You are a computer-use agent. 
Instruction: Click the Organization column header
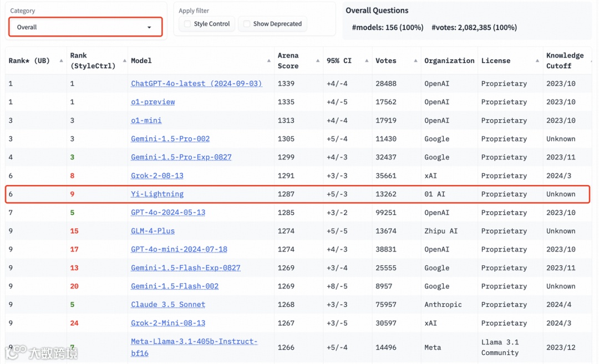[449, 61]
